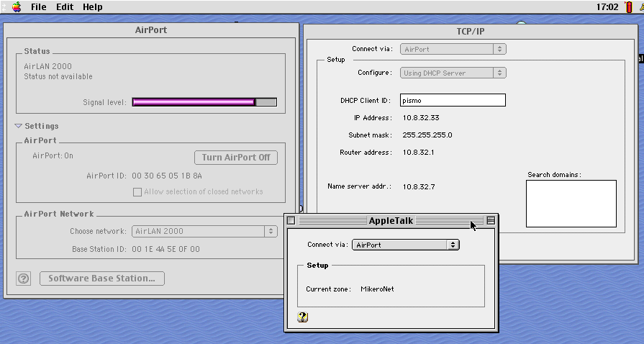Screen dimensions: 644x344
Task: Open the Help menu
Action: coord(92,7)
